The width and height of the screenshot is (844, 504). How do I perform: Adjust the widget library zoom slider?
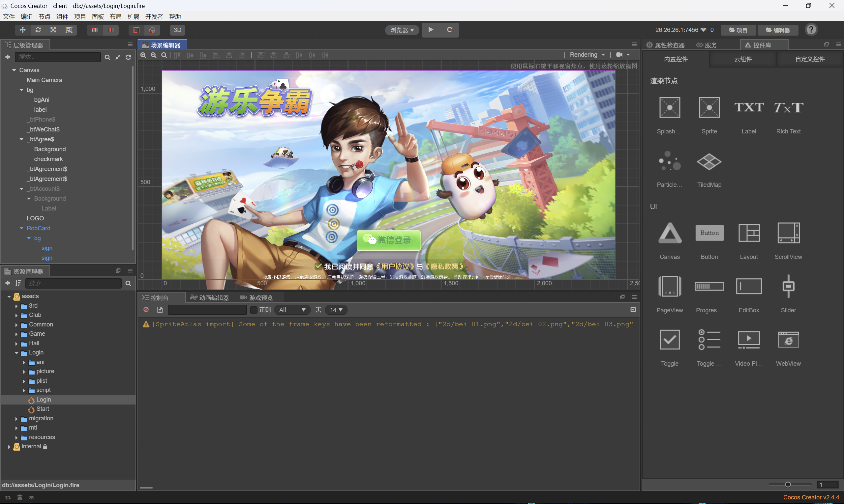pyautogui.click(x=788, y=485)
